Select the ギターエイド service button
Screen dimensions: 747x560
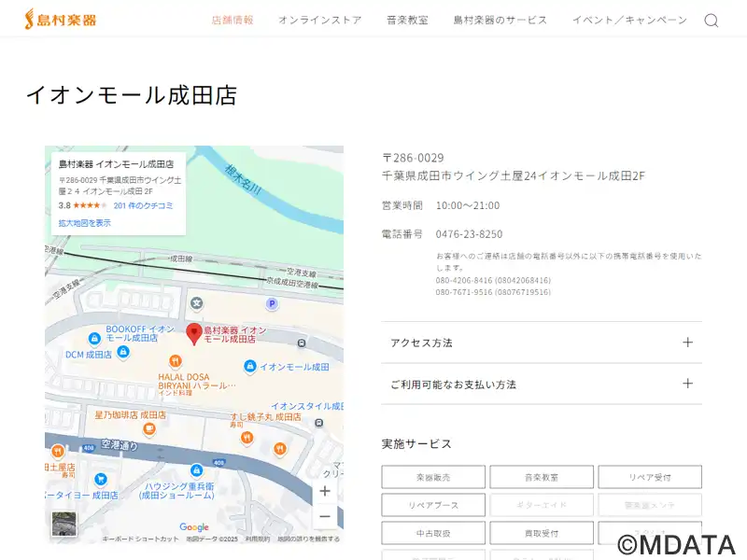[542, 505]
